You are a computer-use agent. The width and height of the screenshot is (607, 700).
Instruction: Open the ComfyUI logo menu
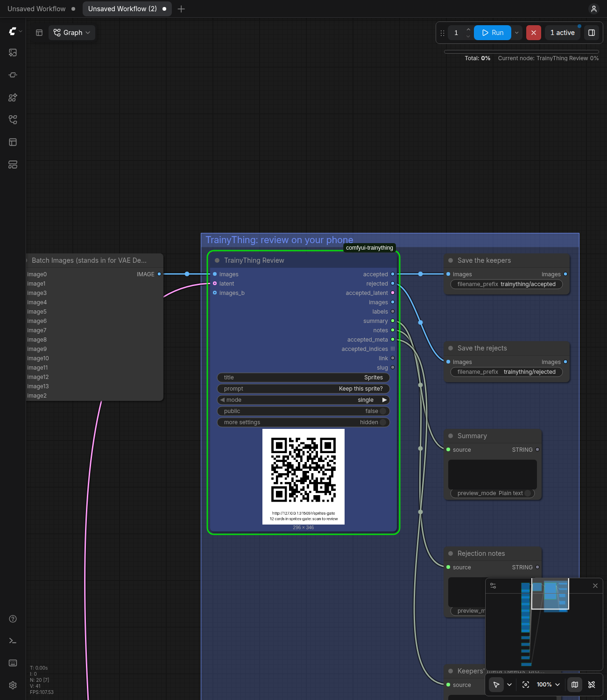13,31
